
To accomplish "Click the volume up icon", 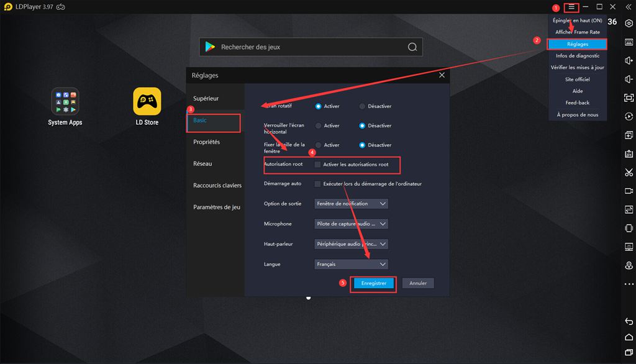I will tap(629, 60).
